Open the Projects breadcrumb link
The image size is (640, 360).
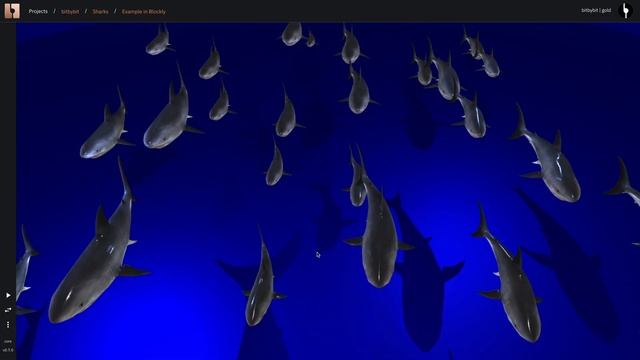38,11
